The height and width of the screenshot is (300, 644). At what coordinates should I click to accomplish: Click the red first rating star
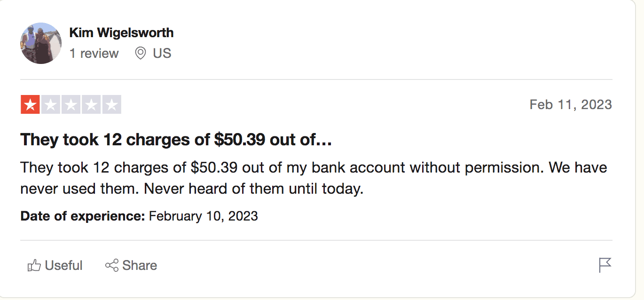pyautogui.click(x=30, y=104)
